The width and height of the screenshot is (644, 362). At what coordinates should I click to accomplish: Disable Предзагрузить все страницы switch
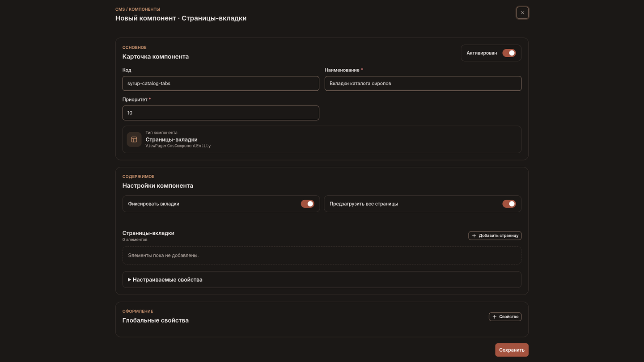click(509, 204)
